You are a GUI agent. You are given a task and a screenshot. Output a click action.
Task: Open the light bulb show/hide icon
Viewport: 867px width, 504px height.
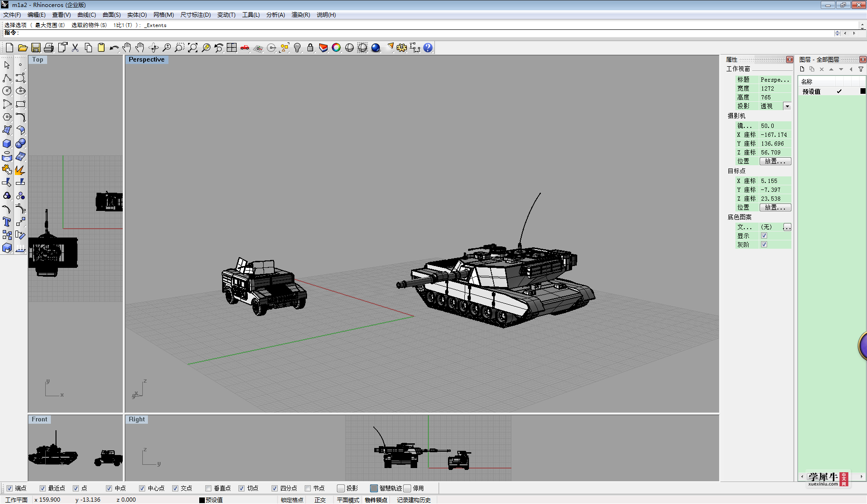tap(297, 48)
